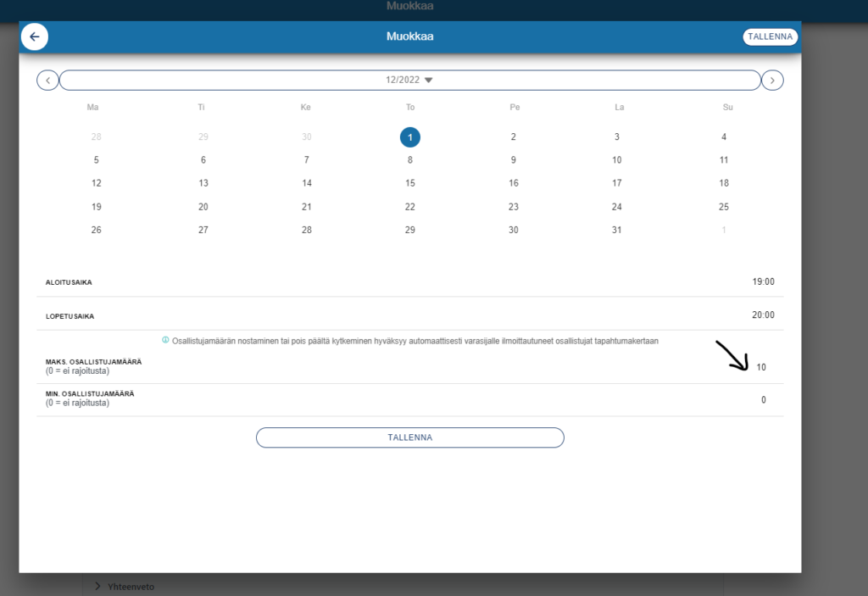
Task: Select date 26 in the calendar
Action: (97, 230)
